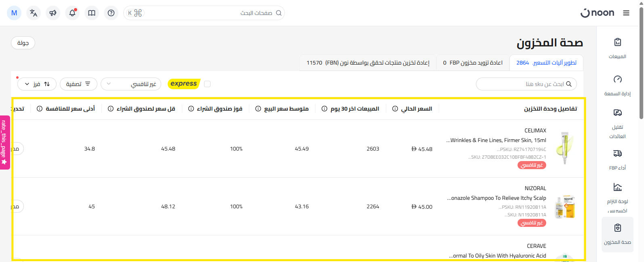
Task: Open the فرز sort dropdown
Action: tap(37, 84)
